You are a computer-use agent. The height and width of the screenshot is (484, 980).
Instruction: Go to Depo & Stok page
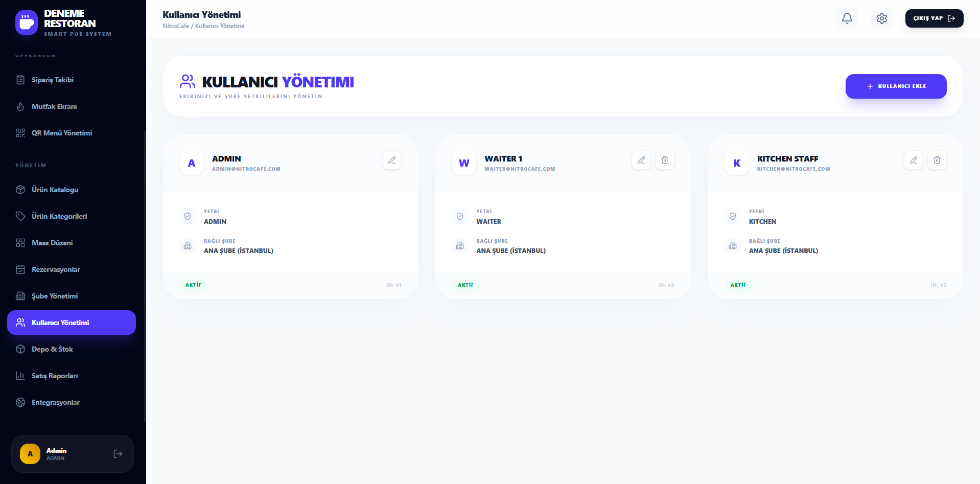(52, 349)
